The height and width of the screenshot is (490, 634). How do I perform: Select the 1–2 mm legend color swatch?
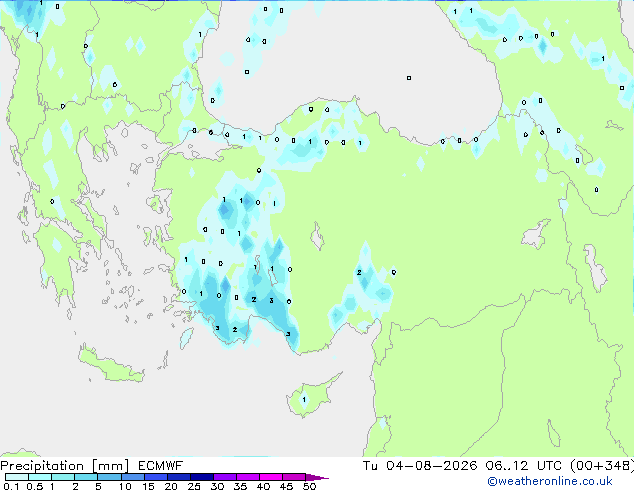(63, 477)
